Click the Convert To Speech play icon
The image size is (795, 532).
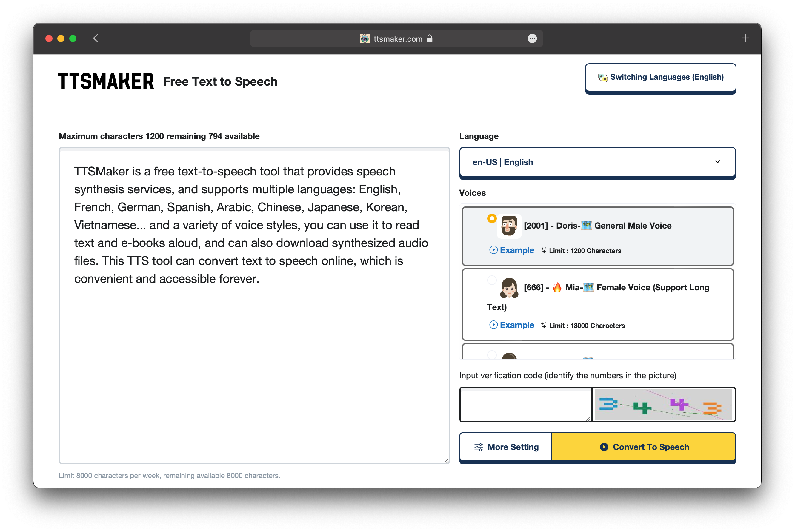(x=604, y=446)
